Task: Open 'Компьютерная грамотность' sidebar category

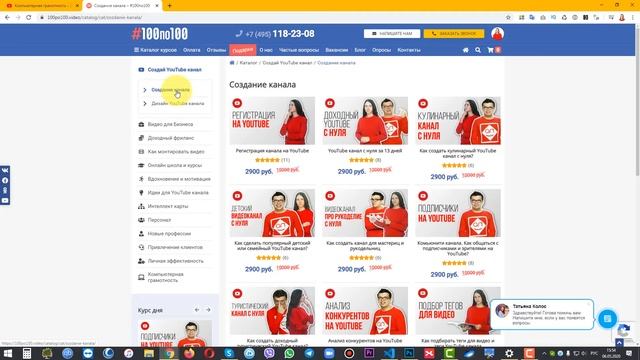Action: pos(165,277)
